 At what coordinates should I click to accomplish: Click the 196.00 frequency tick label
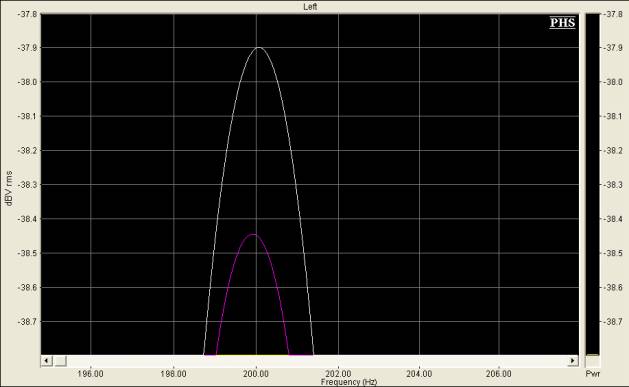pos(90,374)
